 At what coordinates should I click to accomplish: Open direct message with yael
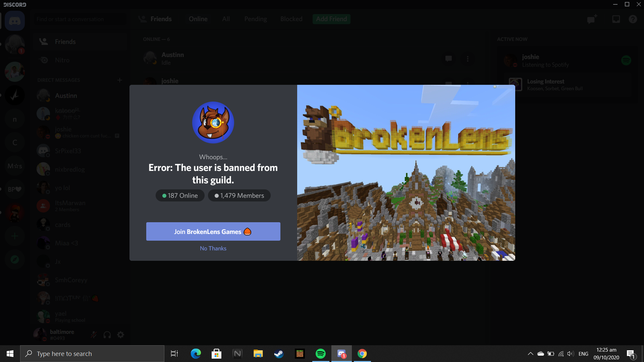80,316
